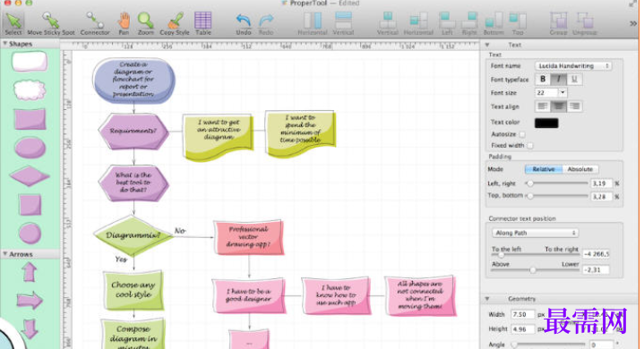The width and height of the screenshot is (644, 349).
Task: Collapse the Arrows section
Action: click(x=5, y=254)
